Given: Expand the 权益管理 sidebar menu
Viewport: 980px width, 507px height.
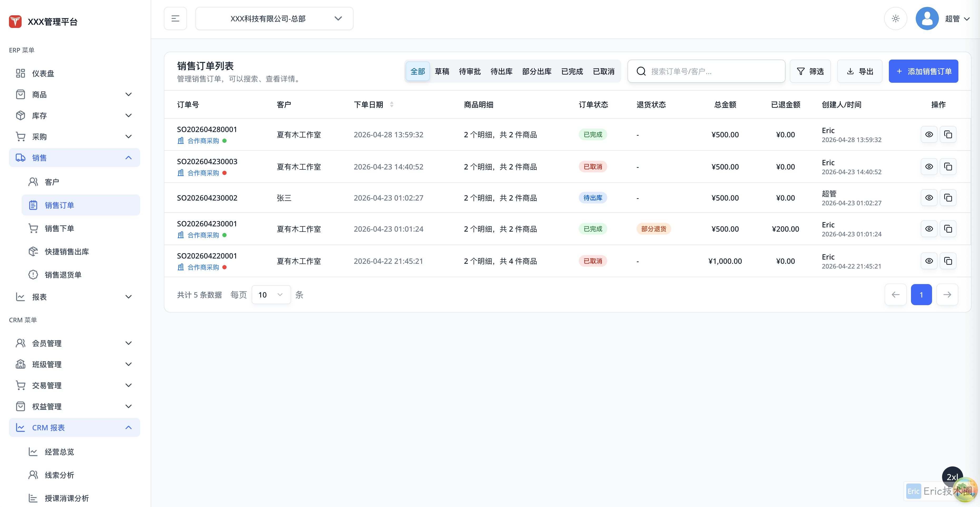Looking at the screenshot, I should pos(75,407).
